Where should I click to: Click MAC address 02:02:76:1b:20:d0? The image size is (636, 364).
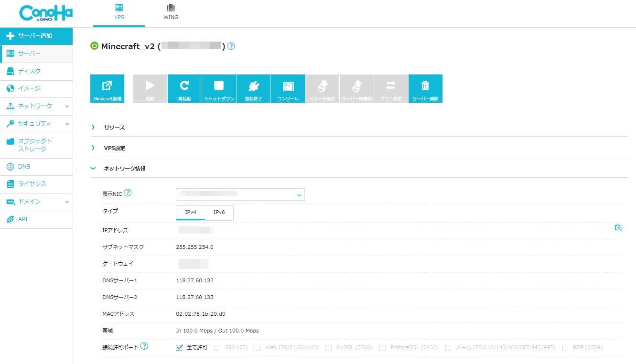pyautogui.click(x=201, y=314)
